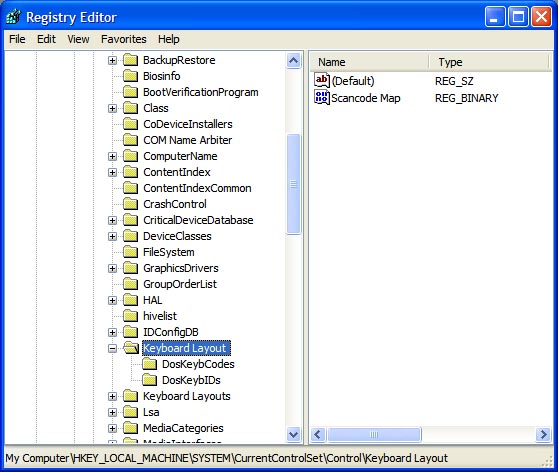
Task: Click the IDConfigDB folder icon
Action: pos(131,332)
